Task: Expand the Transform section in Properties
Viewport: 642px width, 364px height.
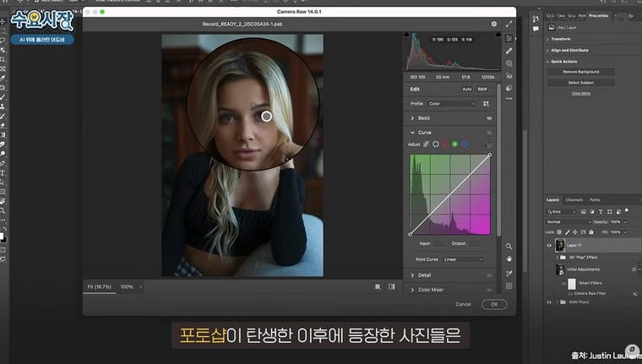Action: pyautogui.click(x=547, y=39)
